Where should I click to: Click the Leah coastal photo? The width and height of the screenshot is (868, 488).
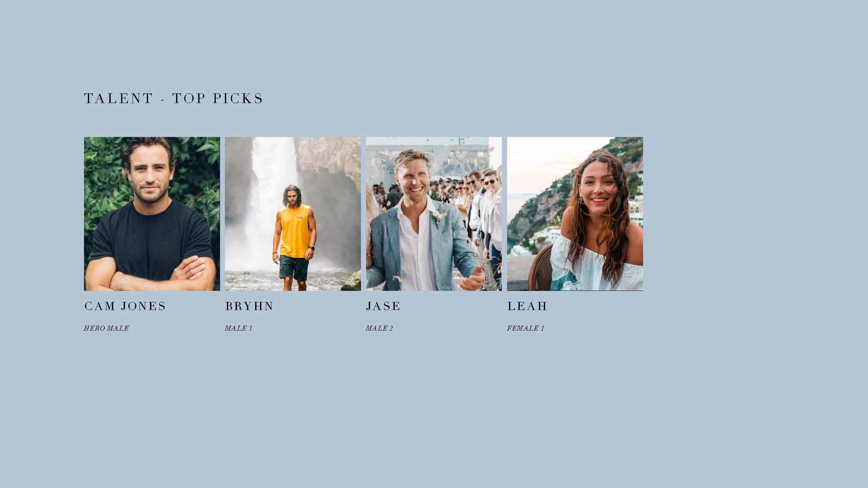click(x=575, y=214)
